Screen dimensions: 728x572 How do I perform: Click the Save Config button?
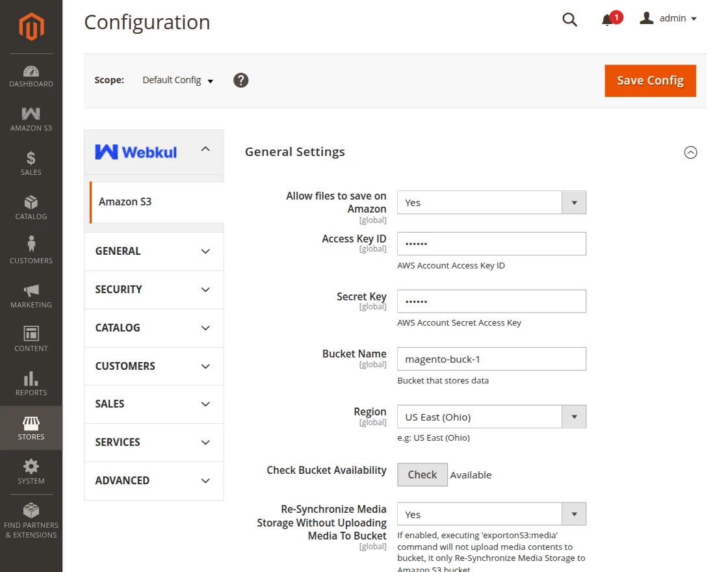pos(650,81)
